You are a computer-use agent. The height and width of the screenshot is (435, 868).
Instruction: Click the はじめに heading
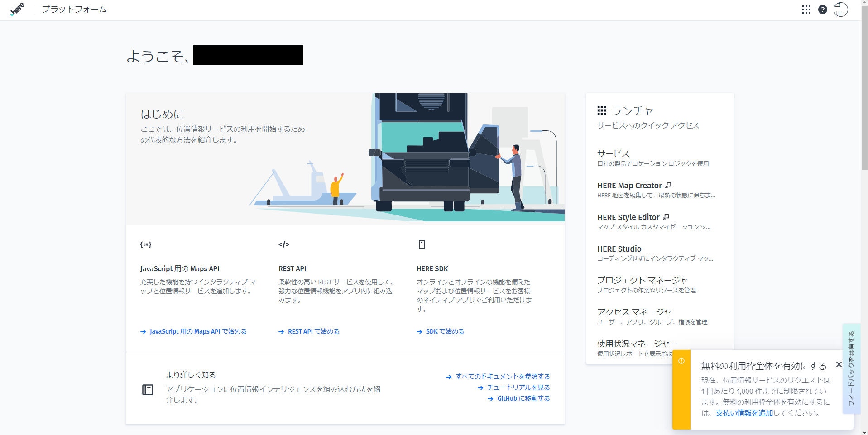[x=162, y=114]
